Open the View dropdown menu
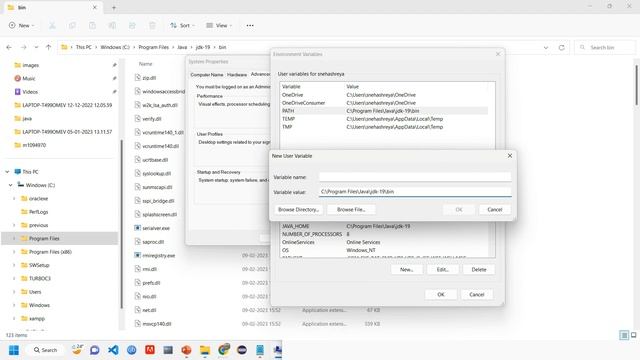Screen dimensions: 640x360 219,25
